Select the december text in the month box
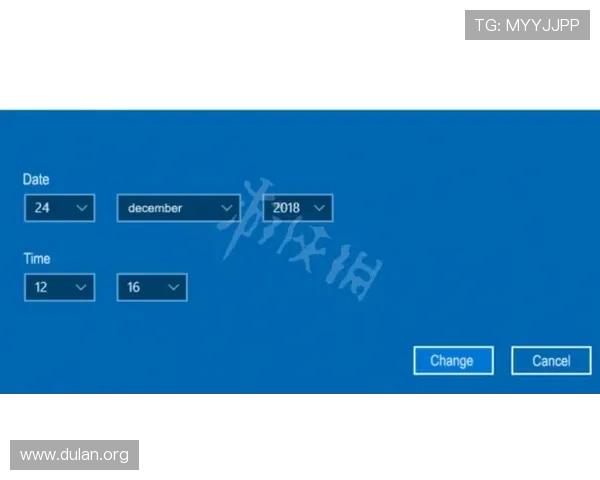This screenshot has height=480, width=600. (155, 208)
